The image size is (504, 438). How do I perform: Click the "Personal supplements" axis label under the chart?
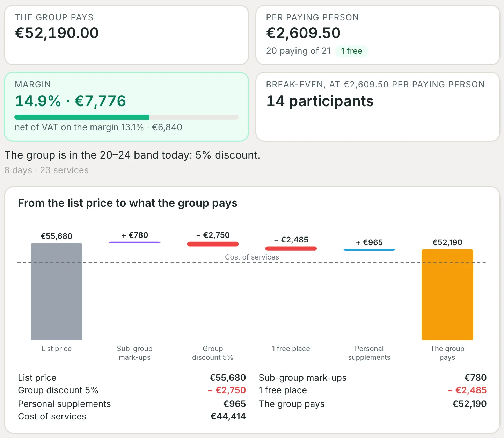click(x=369, y=353)
